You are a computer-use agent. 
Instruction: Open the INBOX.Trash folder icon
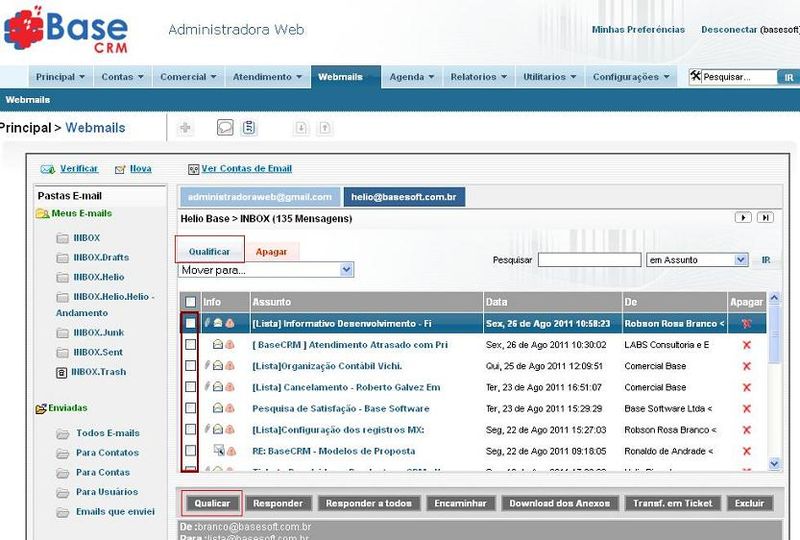click(x=62, y=371)
